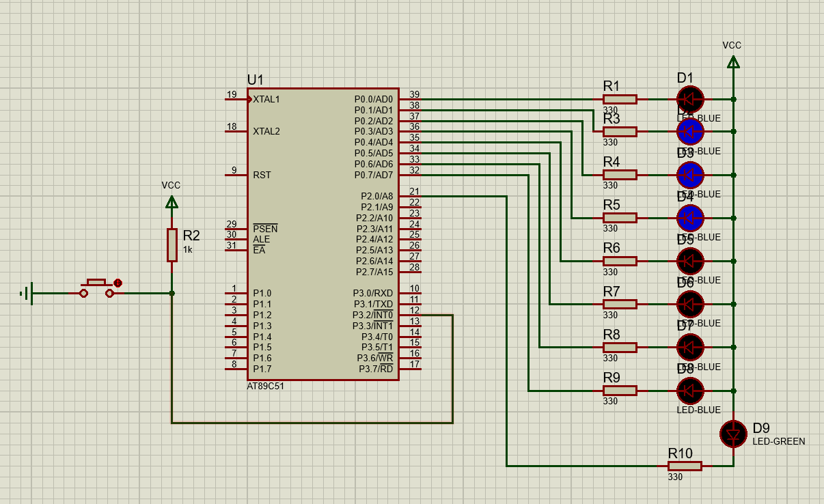Viewport: 824px width, 504px height.
Task: Click the unlit LED next to R6
Action: (689, 261)
